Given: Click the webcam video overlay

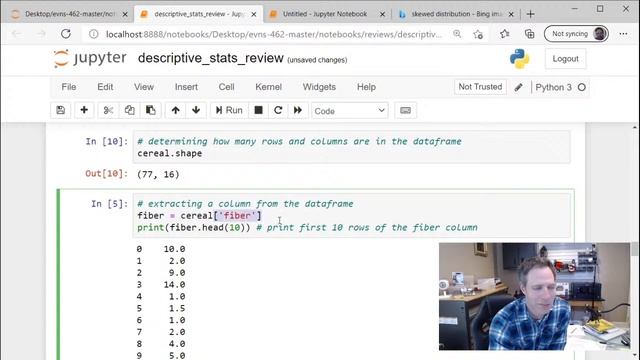Looking at the screenshot, I should pyautogui.click(x=535, y=297).
